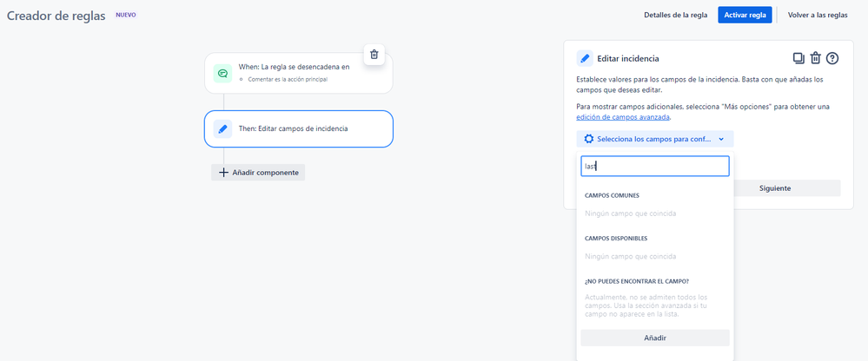868x361 pixels.
Task: Click the Activar regla button
Action: tap(745, 15)
